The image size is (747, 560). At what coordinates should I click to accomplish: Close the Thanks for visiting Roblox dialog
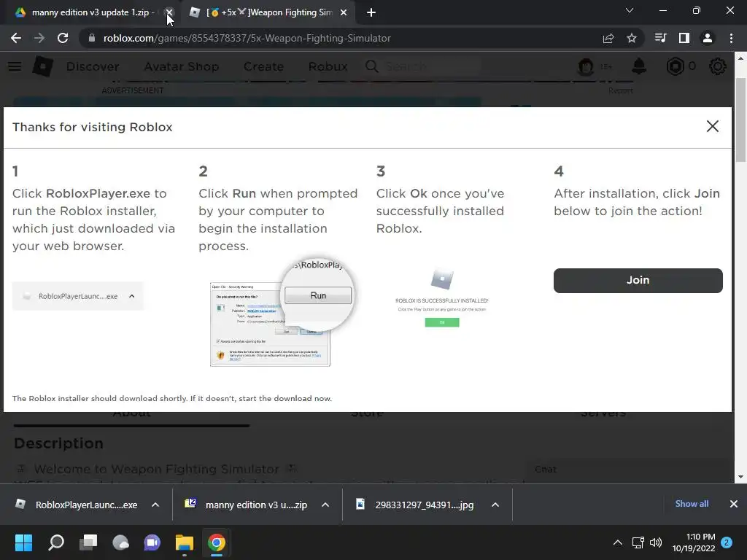(712, 126)
